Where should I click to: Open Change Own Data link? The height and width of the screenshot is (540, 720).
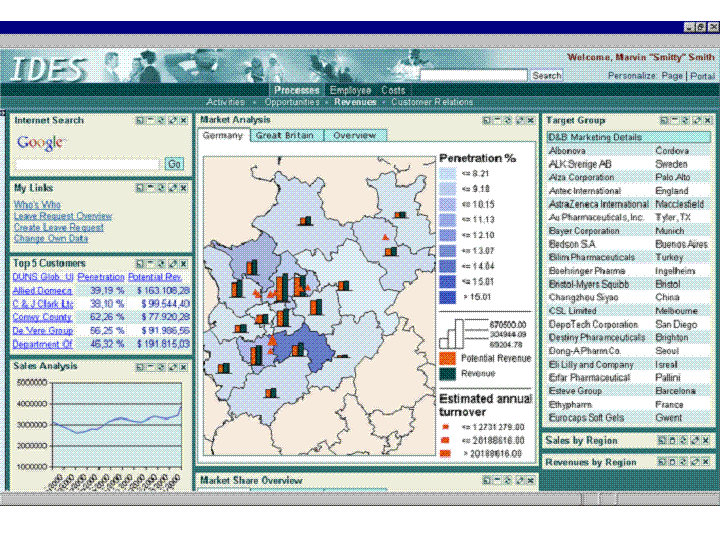[x=51, y=238]
